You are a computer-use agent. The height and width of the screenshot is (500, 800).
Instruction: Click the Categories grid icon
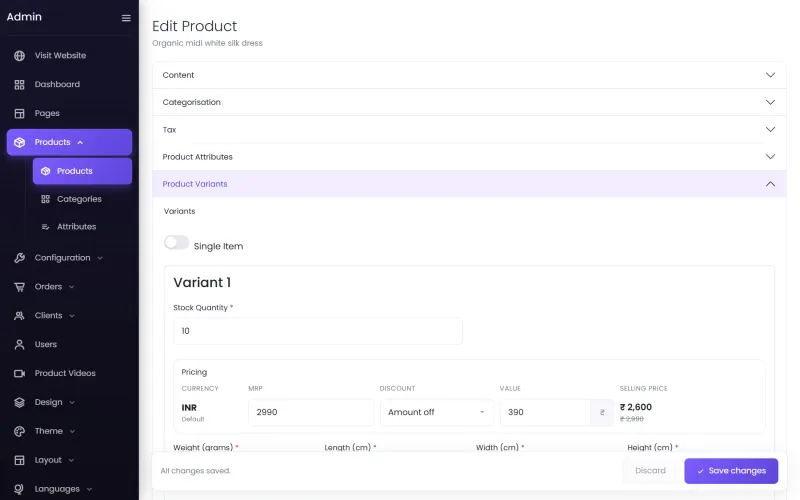[x=45, y=199]
